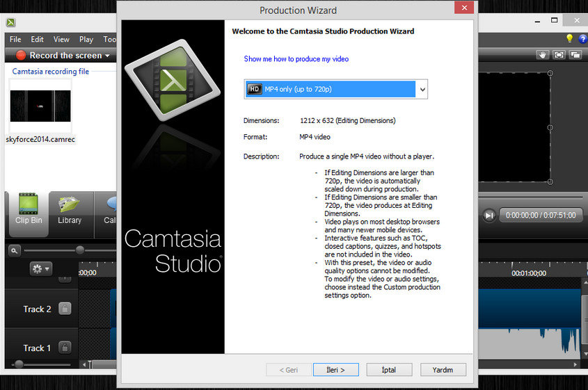Viewport: 588px width, 390px height.
Task: Select the Track 2 label
Action: [x=37, y=309]
